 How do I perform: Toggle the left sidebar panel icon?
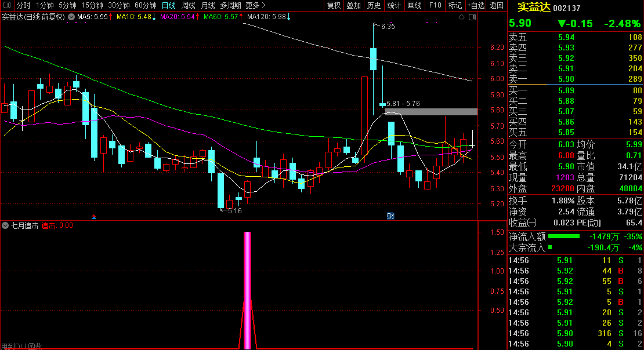pyautogui.click(x=7, y=5)
